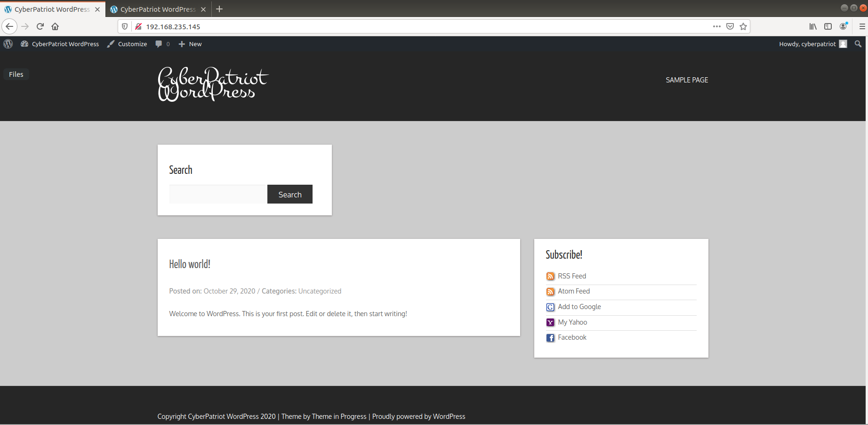Open a new browser tab with plus

219,9
